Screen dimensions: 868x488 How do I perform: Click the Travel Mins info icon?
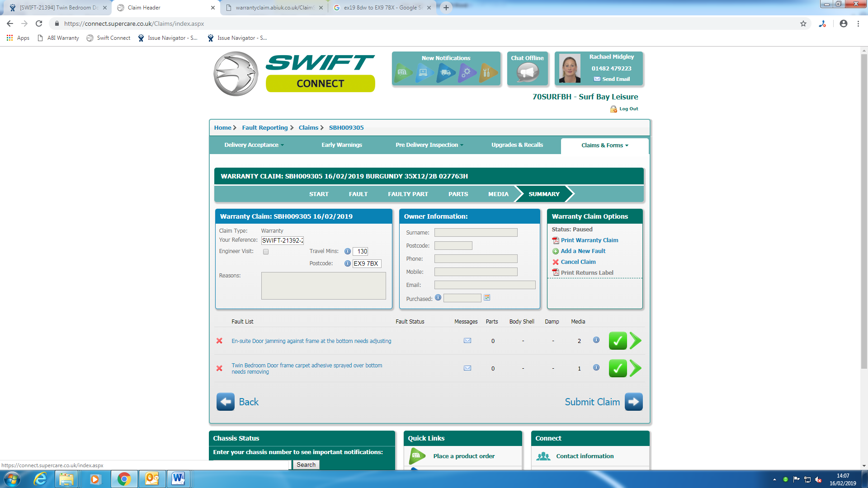[347, 251]
